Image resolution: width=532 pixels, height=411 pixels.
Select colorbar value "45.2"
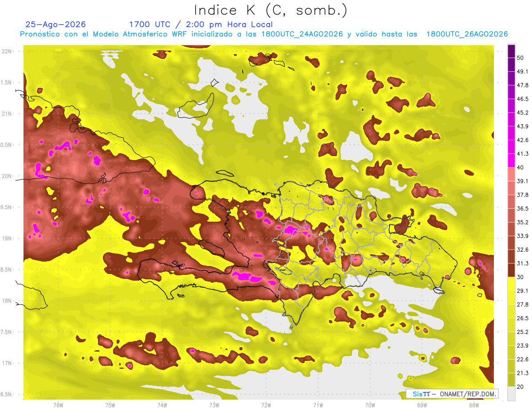tap(523, 113)
